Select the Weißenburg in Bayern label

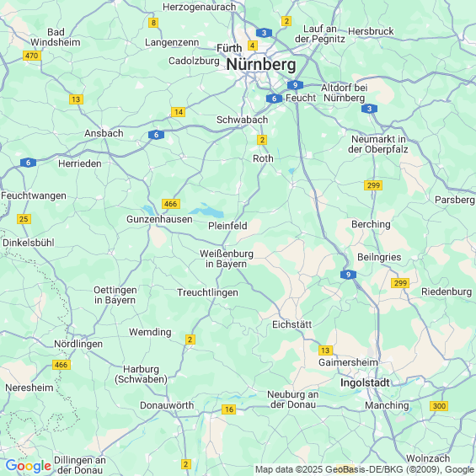tap(227, 259)
